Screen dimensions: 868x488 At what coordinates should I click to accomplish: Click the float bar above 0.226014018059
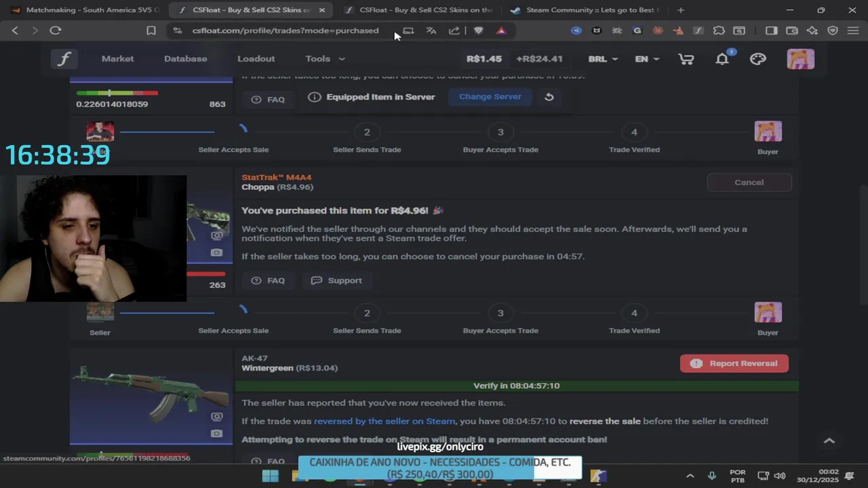117,93
